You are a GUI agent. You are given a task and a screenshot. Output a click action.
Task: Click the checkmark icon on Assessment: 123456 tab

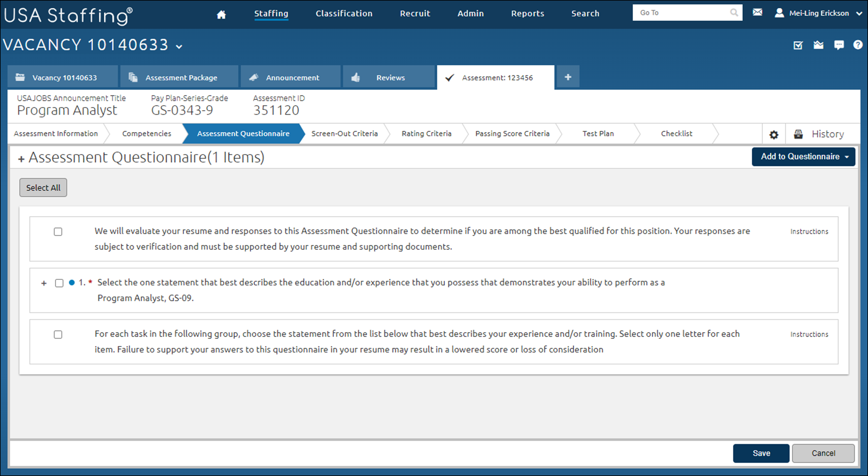pyautogui.click(x=449, y=78)
